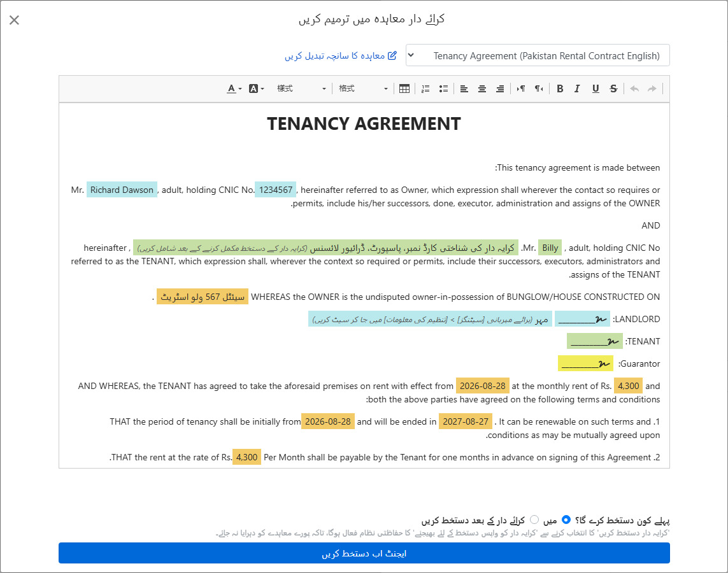Open the 樣式 styles dropdown
This screenshot has height=573, width=728.
(x=301, y=88)
